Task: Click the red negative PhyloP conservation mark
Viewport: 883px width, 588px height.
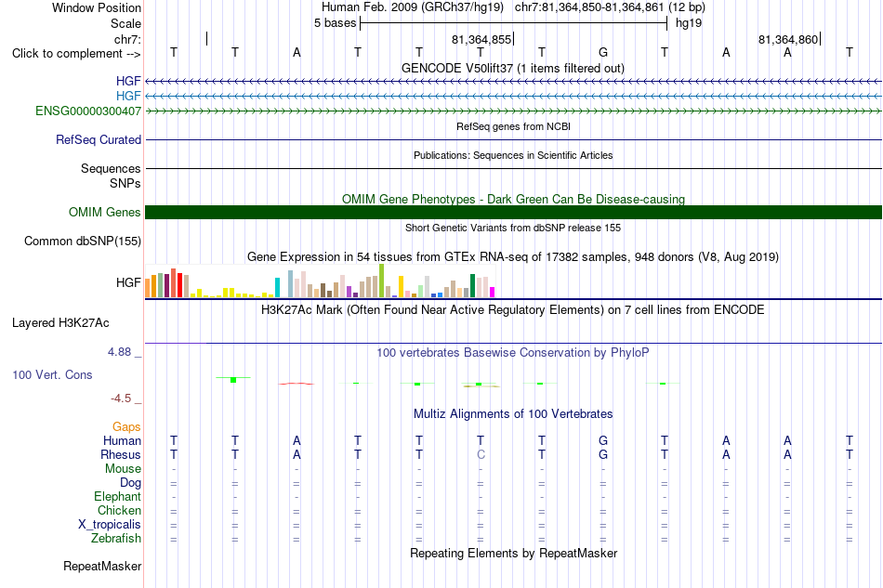Action: 297,384
